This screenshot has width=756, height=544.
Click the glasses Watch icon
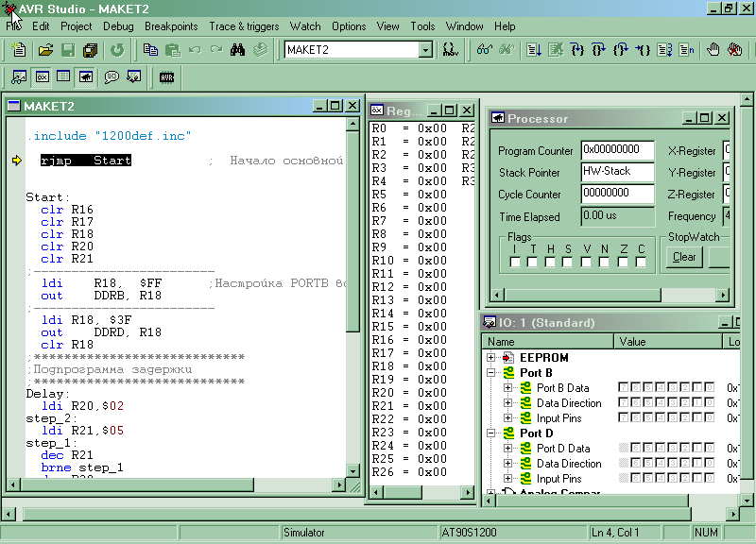[x=484, y=49]
